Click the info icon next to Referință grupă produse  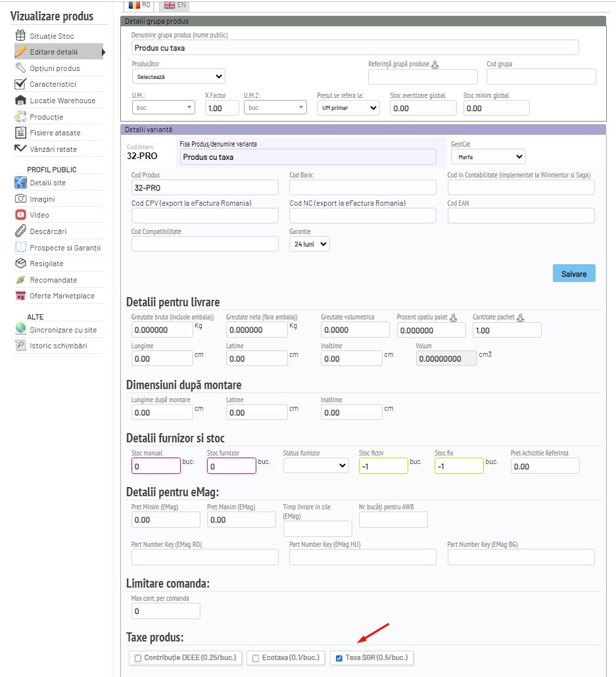[435, 64]
